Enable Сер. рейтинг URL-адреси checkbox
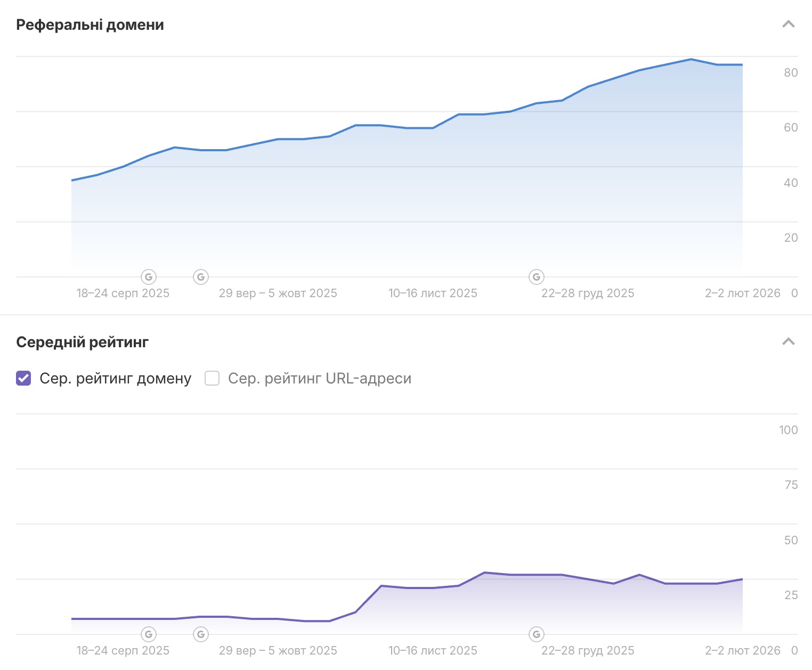 tap(212, 378)
